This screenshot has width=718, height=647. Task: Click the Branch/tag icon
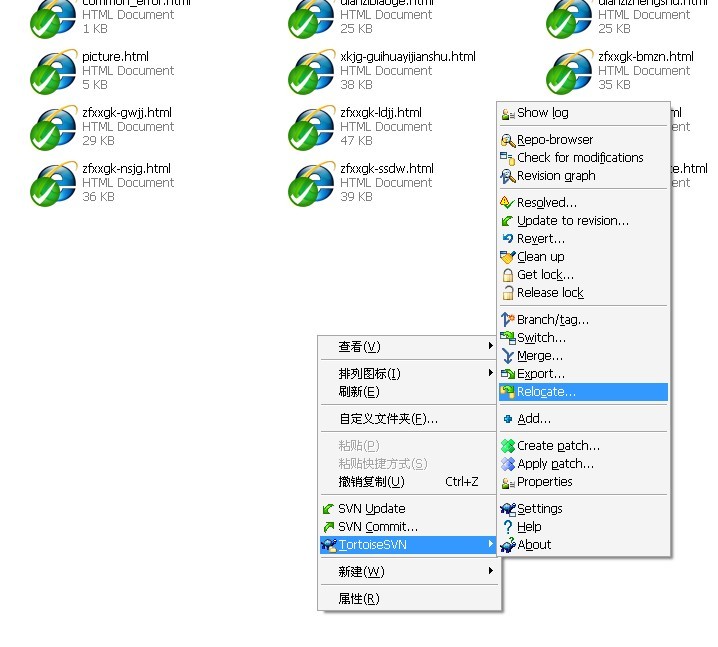point(508,320)
